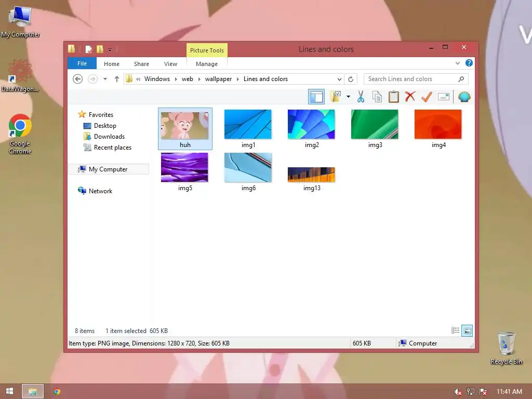Open the Manage ribbon tab
This screenshot has height=399, width=532.
coord(207,64)
